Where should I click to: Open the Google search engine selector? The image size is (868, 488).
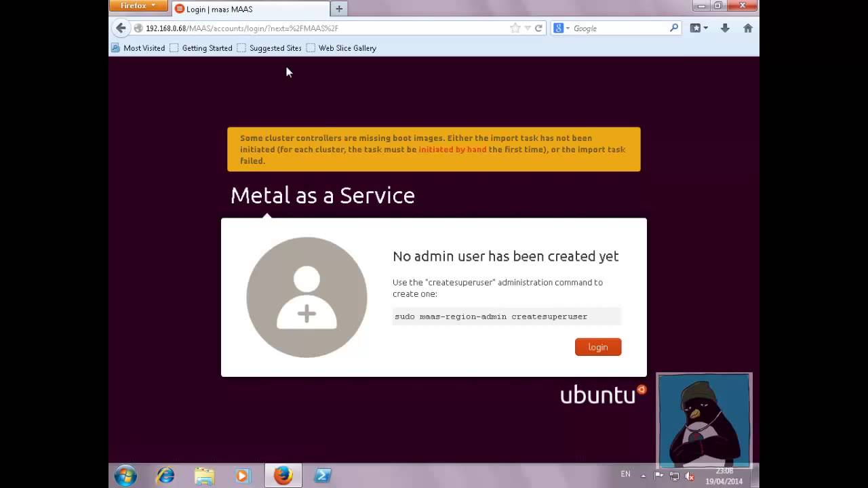coord(561,28)
